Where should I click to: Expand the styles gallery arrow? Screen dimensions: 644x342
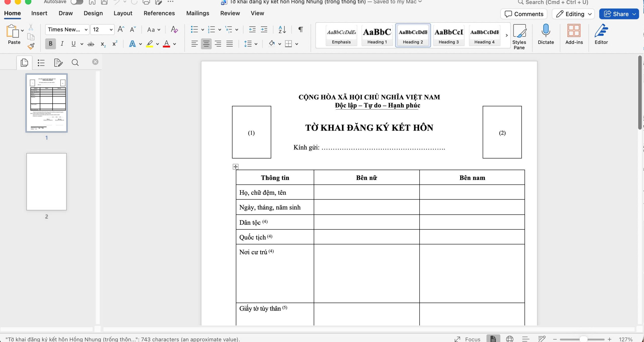pyautogui.click(x=507, y=35)
